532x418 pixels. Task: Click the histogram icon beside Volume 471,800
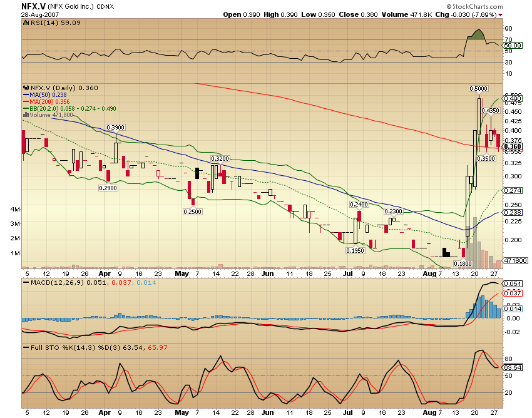[26, 113]
